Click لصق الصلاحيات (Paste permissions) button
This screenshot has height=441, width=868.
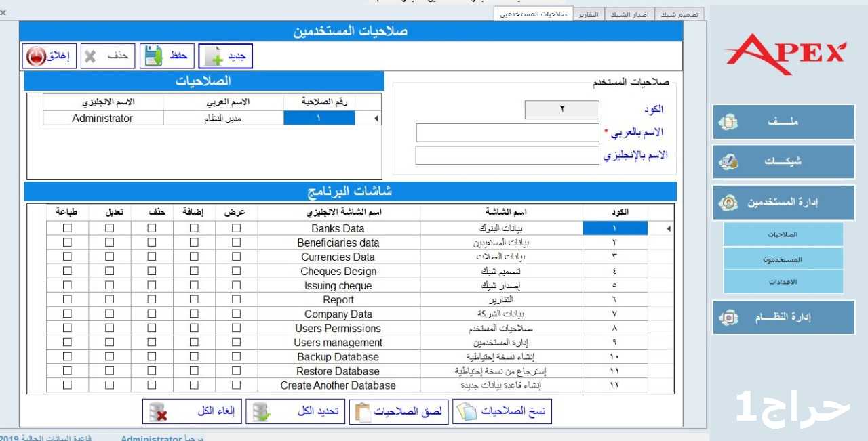tap(399, 412)
